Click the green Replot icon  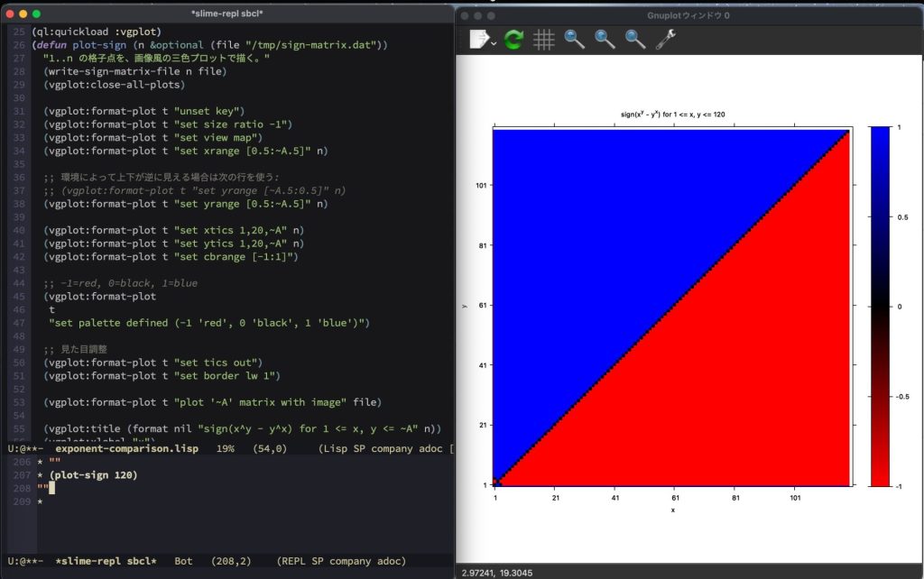point(513,40)
